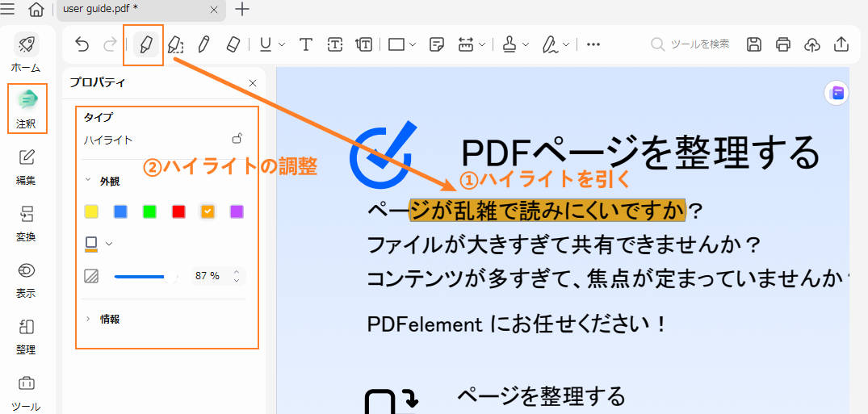Open the hamburger main menu
Image resolution: width=868 pixels, height=414 pixels.
[x=8, y=9]
